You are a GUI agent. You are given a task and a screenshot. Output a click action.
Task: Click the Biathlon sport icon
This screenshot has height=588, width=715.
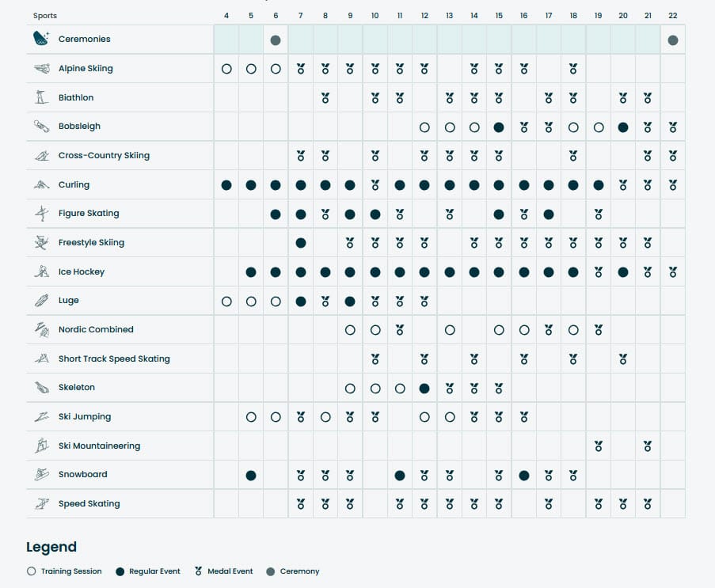click(41, 98)
